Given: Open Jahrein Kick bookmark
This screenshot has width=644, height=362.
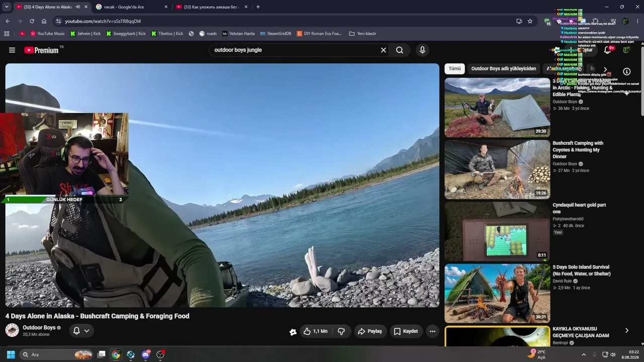Looking at the screenshot, I should point(85,34).
